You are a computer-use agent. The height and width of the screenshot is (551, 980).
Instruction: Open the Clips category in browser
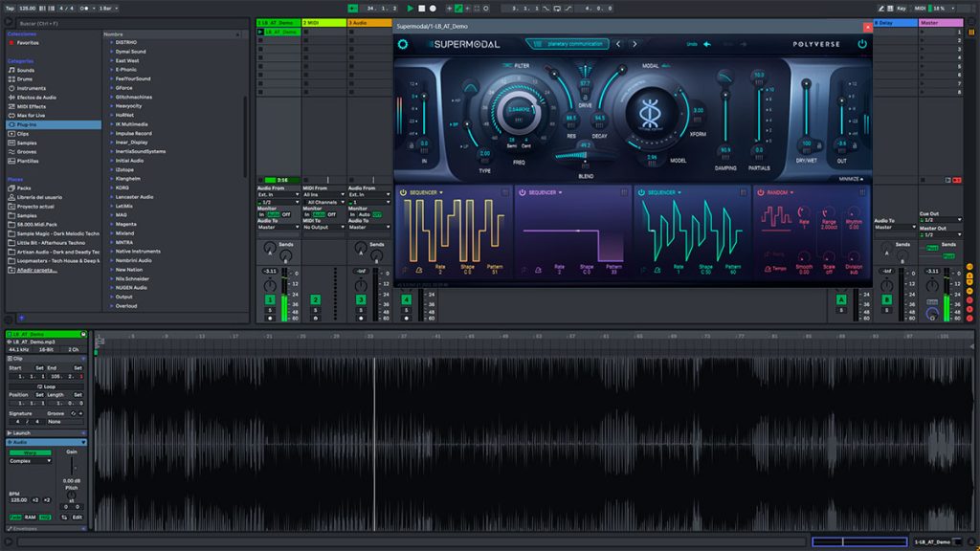tap(23, 134)
